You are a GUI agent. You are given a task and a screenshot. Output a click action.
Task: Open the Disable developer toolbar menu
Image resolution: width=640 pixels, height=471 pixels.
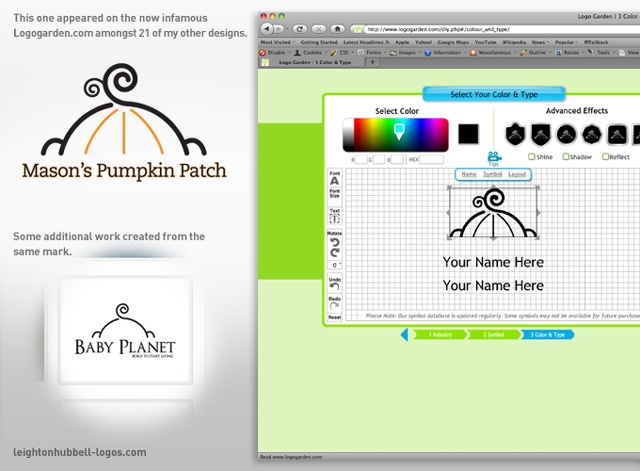click(274, 53)
